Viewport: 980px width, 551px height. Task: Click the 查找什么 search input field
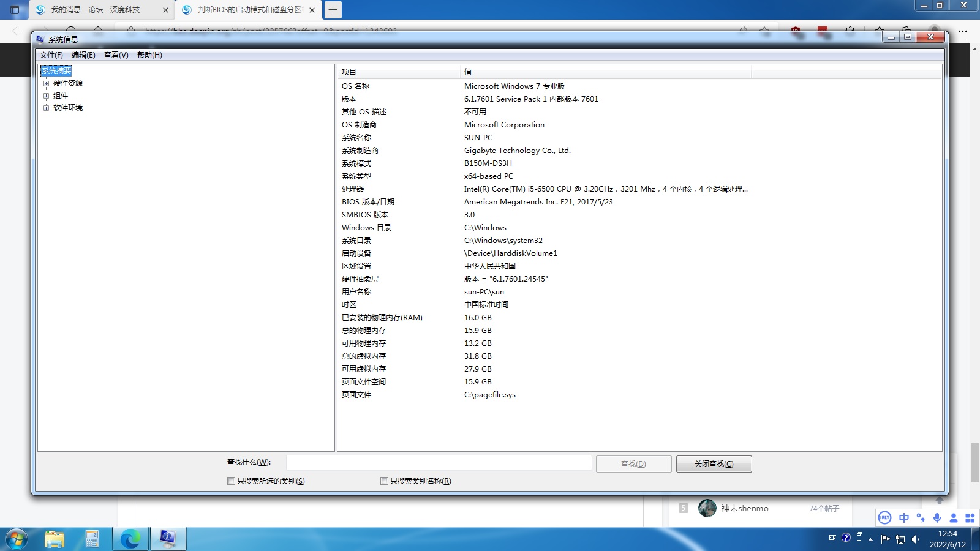click(x=439, y=463)
